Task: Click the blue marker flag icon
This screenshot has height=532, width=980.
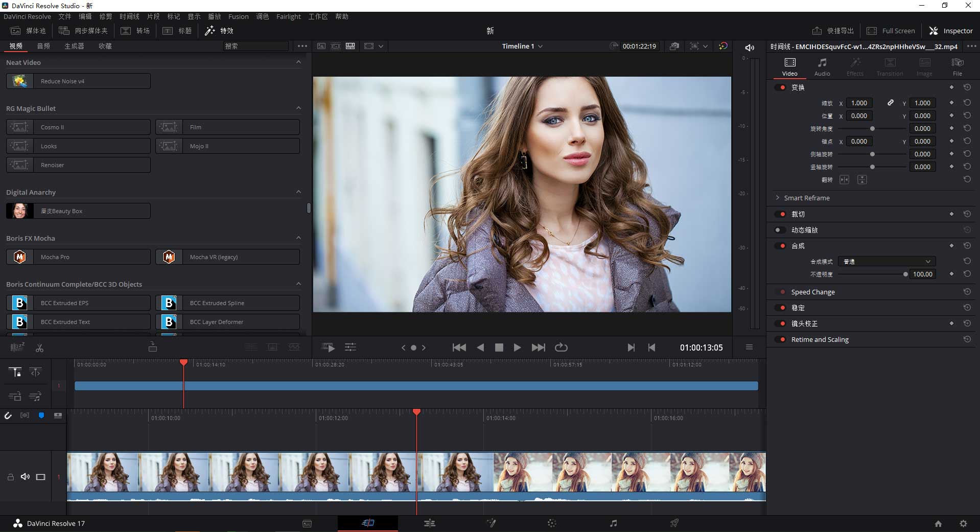Action: 41,415
